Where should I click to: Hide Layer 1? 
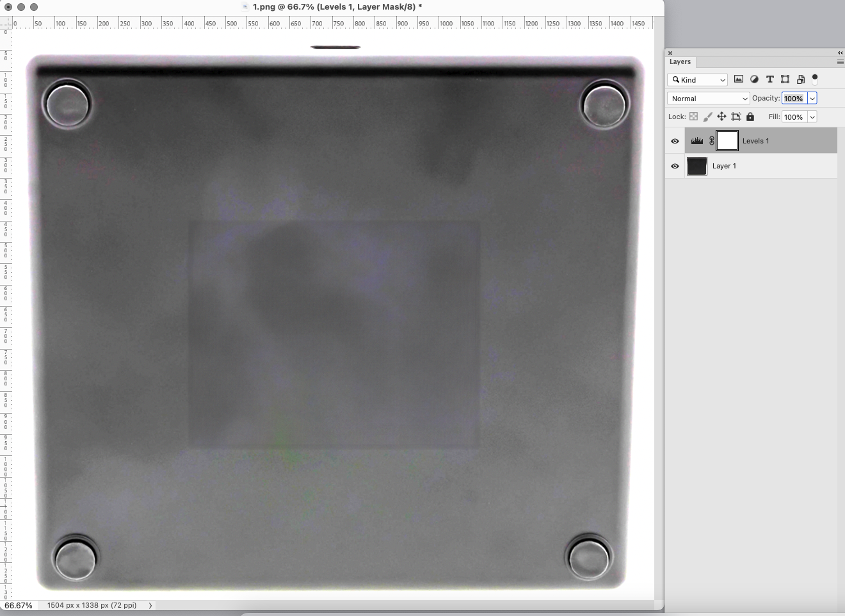(675, 166)
